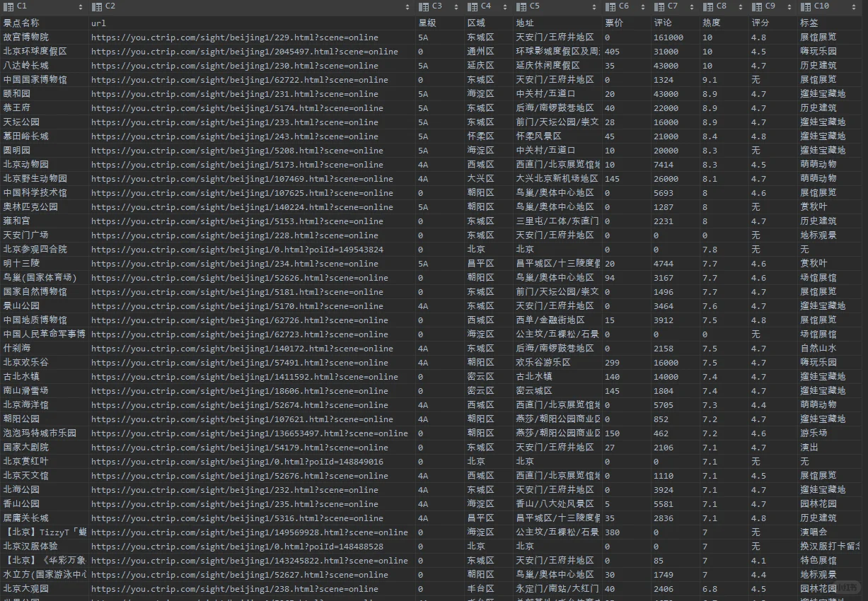
Task: Click the sort arrows for column C9
Action: point(789,7)
